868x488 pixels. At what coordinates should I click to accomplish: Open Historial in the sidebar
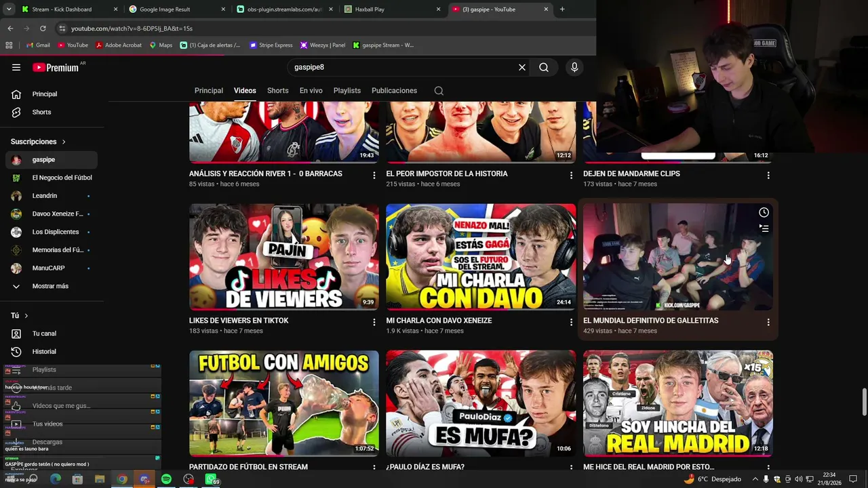(52, 352)
